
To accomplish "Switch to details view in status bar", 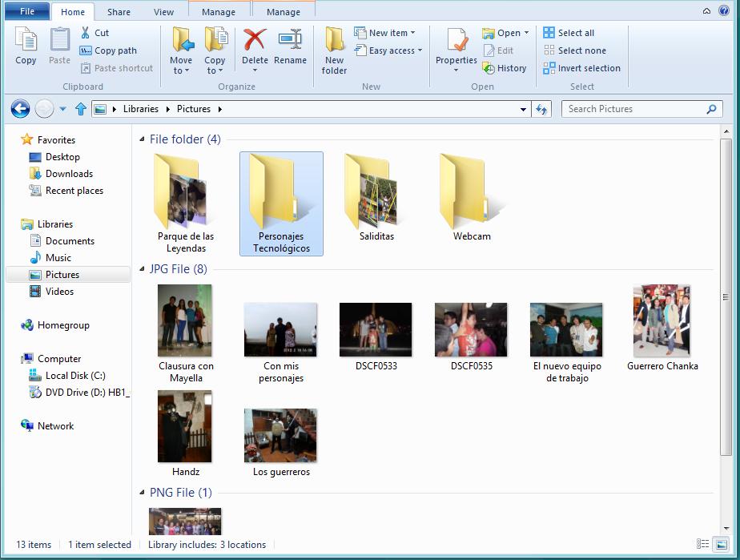I will tap(701, 545).
